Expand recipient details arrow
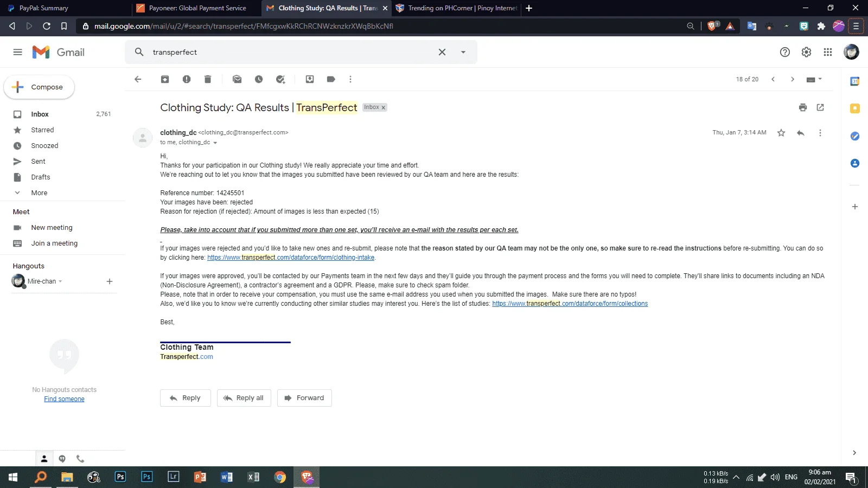 (x=215, y=143)
